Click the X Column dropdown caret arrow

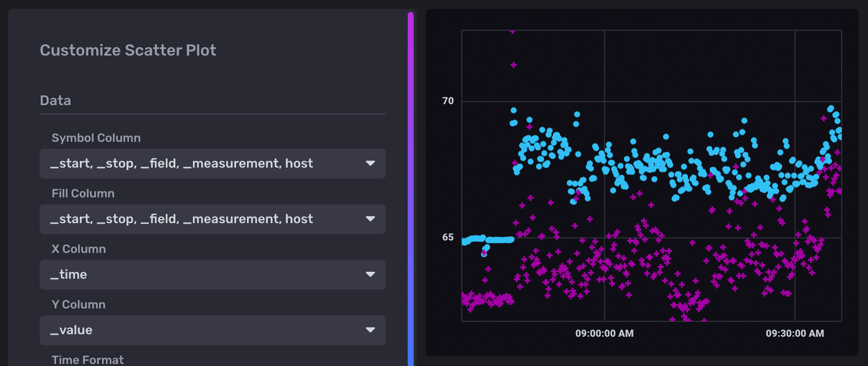pyautogui.click(x=370, y=275)
